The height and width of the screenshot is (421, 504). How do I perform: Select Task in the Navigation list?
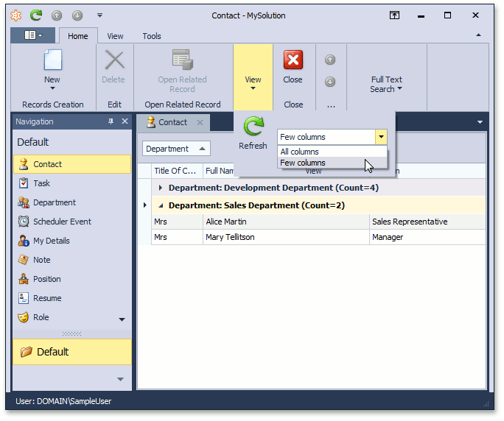coord(72,183)
